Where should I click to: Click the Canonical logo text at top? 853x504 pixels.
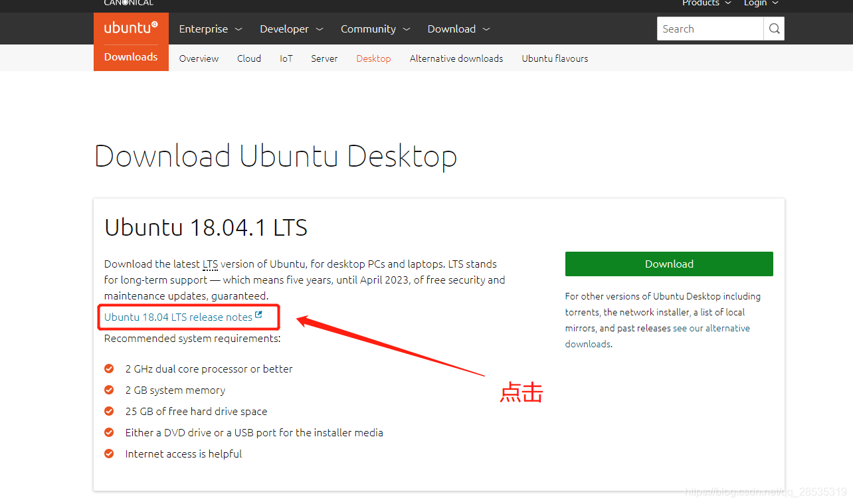tap(128, 3)
